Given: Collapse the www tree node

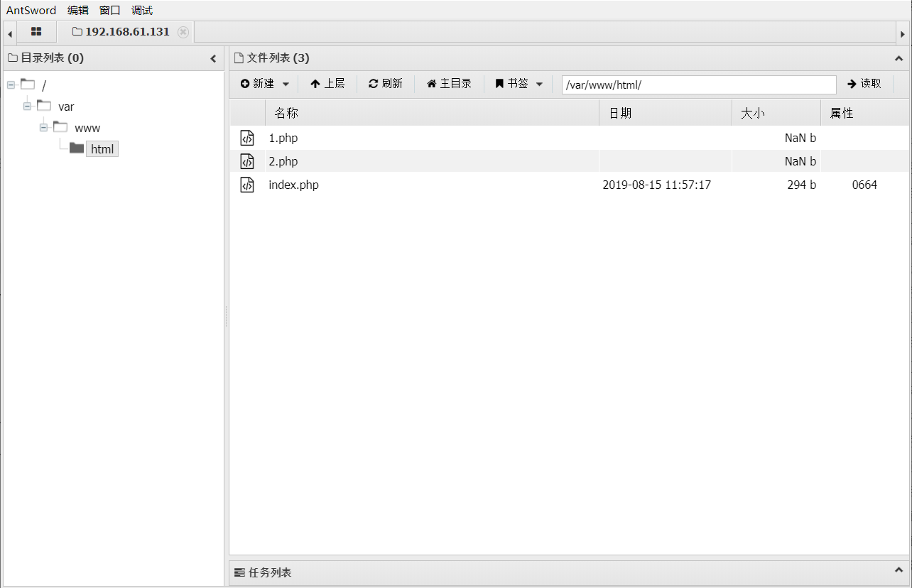Looking at the screenshot, I should pyautogui.click(x=43, y=128).
